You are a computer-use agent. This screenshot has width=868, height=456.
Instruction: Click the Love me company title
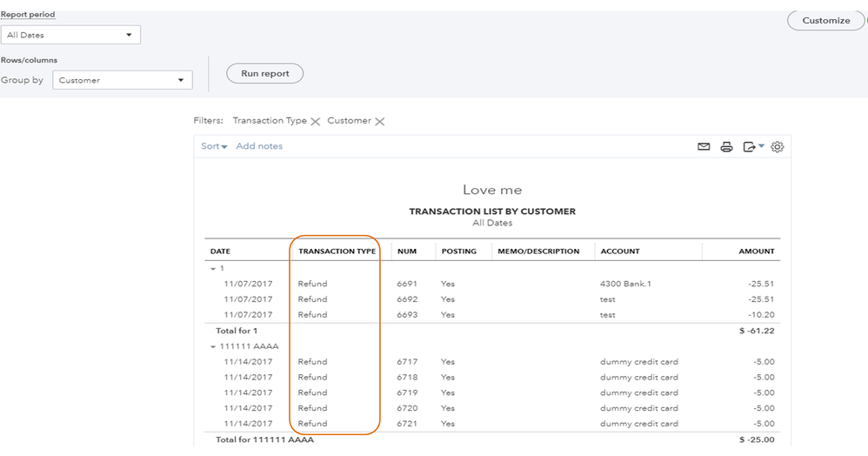tap(492, 190)
